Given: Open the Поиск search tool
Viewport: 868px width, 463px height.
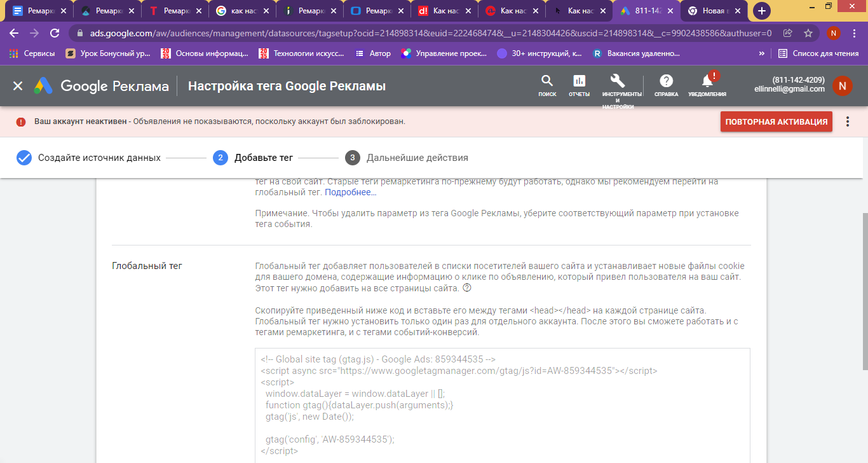Looking at the screenshot, I should [x=546, y=86].
